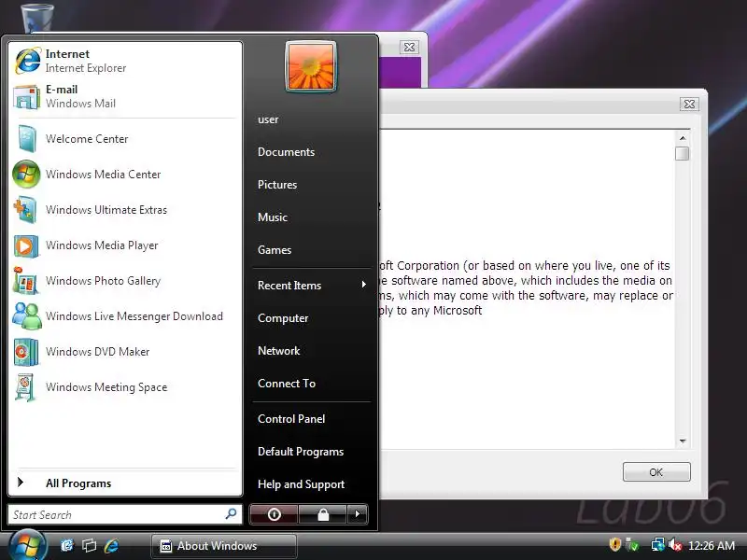Close the license terms dialog

[689, 105]
